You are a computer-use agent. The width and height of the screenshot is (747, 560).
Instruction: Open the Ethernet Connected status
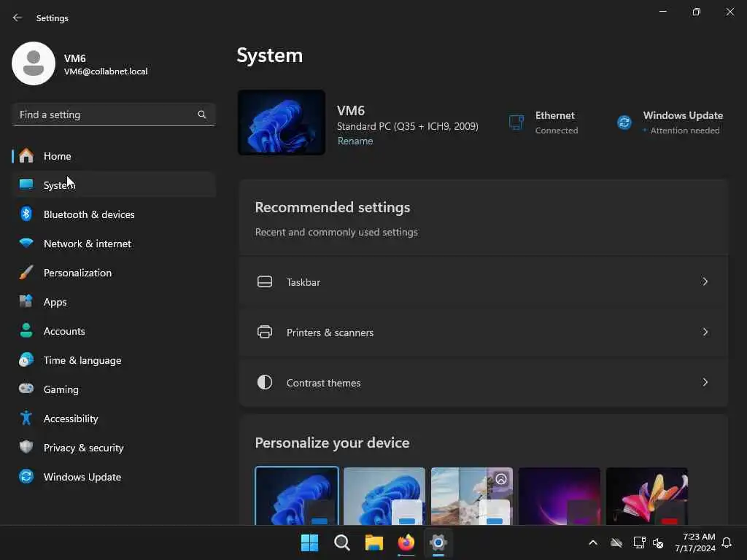[543, 122]
